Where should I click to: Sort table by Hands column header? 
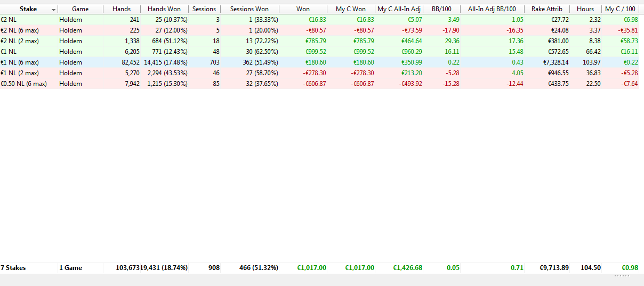coord(122,9)
